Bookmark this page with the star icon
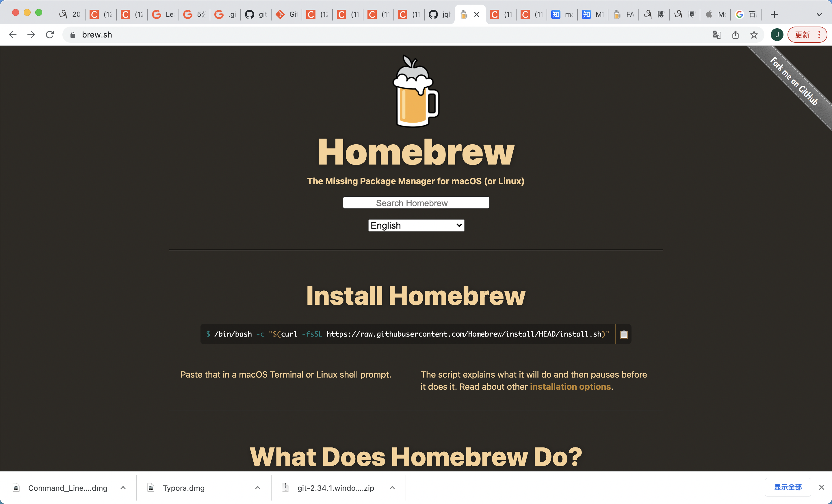 point(754,35)
